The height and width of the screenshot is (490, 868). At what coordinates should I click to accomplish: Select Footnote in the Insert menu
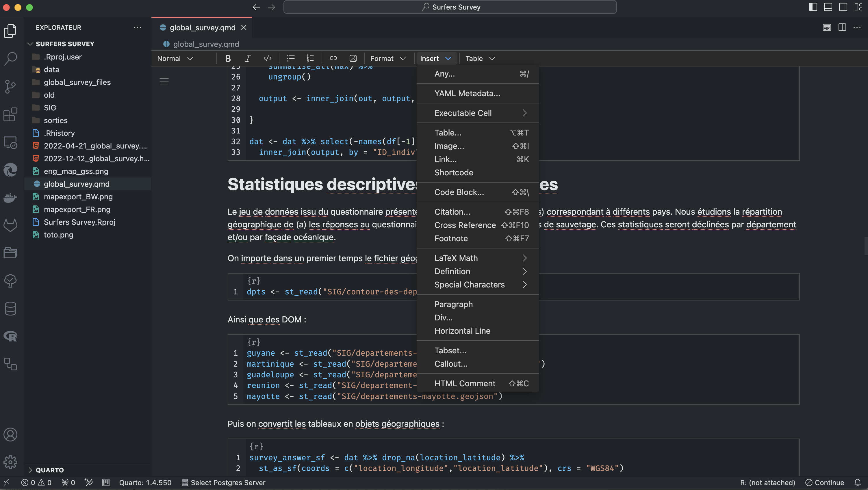click(451, 239)
